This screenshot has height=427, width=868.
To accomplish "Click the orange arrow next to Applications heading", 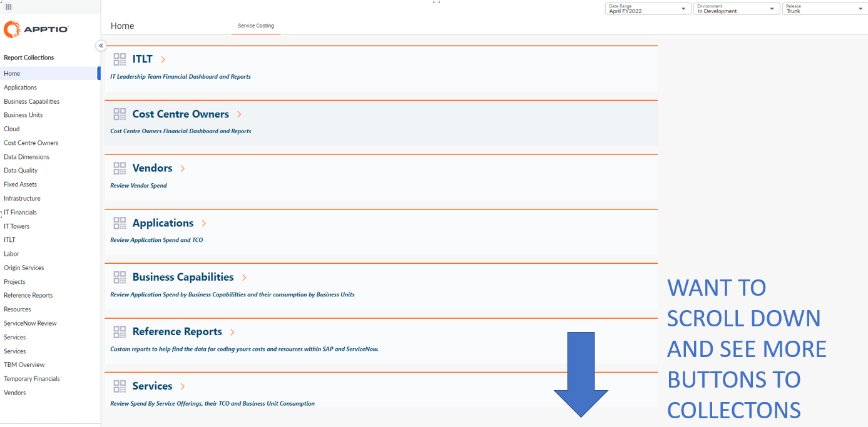I will pyautogui.click(x=204, y=223).
